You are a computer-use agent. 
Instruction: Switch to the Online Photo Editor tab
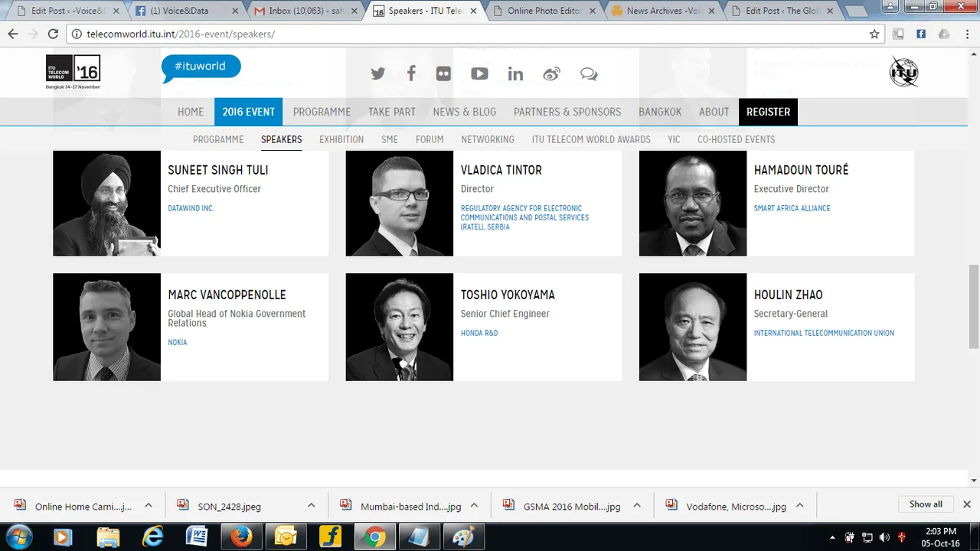(542, 11)
